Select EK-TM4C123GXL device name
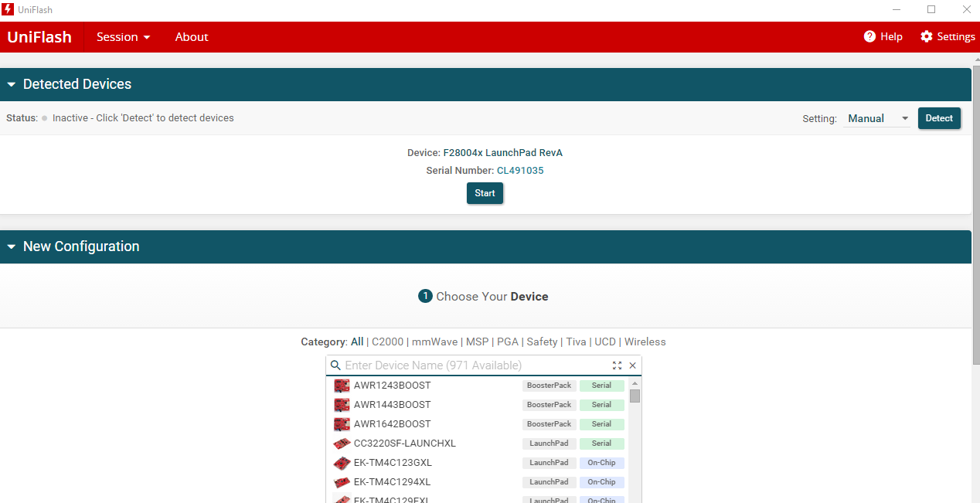980x503 pixels. (x=393, y=463)
